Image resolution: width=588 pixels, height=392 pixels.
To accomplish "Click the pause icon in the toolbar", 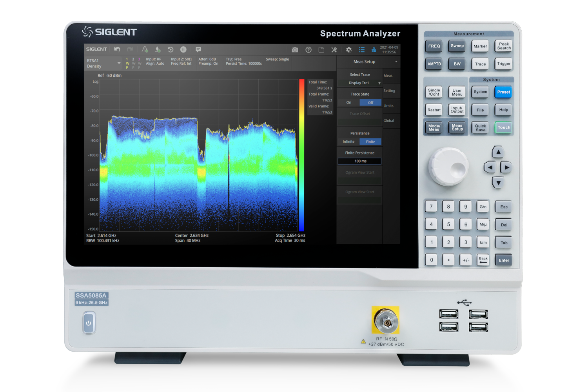I will point(183,49).
